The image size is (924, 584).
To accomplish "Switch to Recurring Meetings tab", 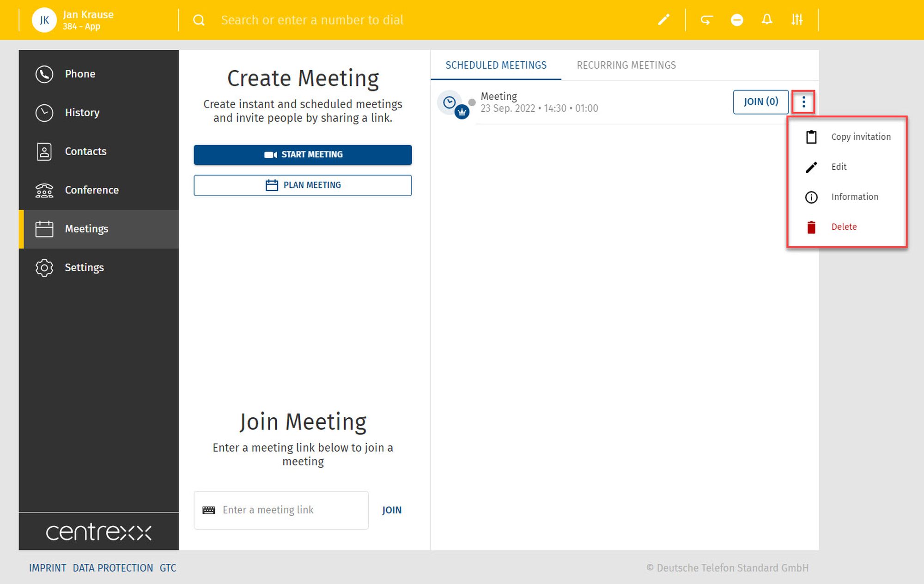I will coord(626,65).
